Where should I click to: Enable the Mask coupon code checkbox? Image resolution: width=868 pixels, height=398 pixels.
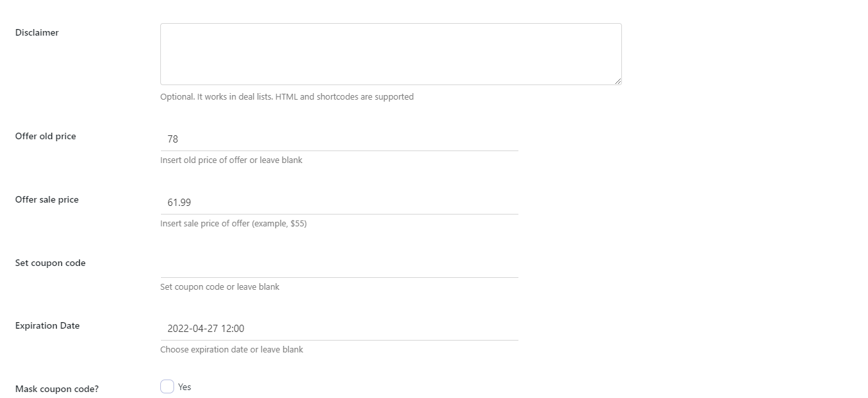coord(167,387)
